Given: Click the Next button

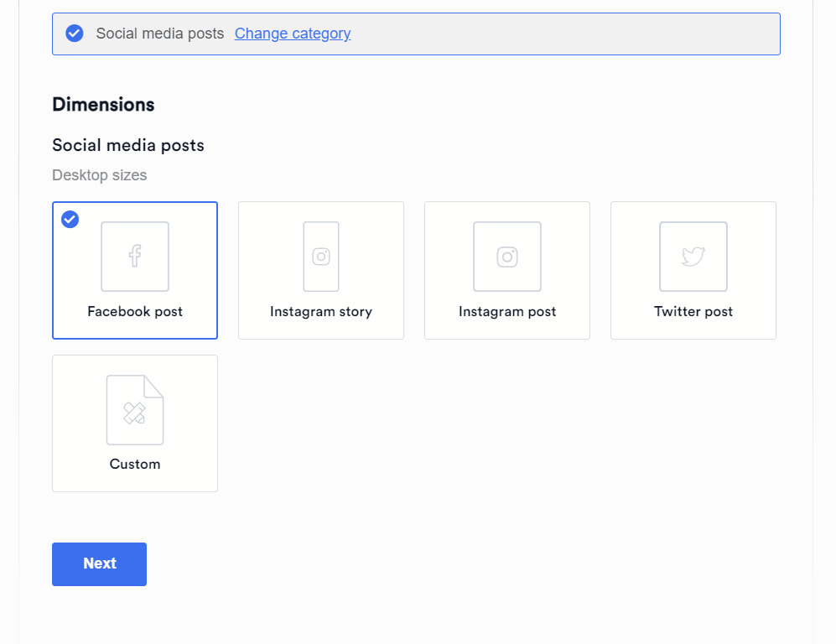Looking at the screenshot, I should [x=99, y=564].
